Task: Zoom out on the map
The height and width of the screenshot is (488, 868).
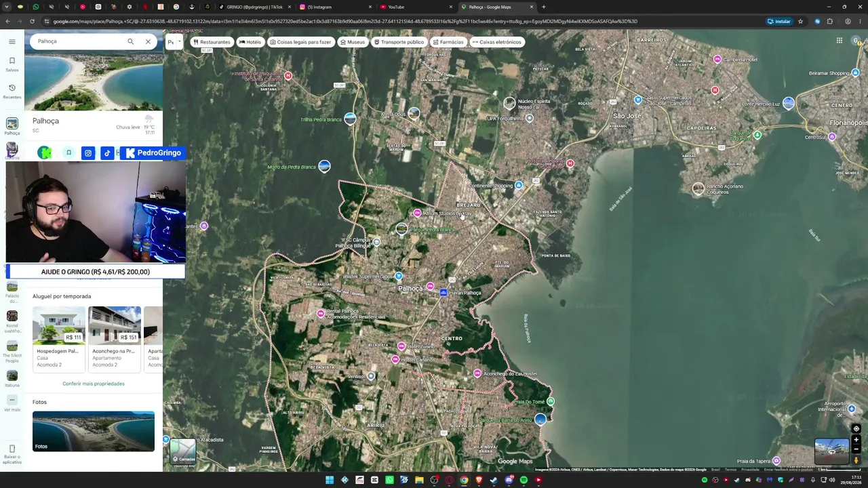Action: (856, 449)
